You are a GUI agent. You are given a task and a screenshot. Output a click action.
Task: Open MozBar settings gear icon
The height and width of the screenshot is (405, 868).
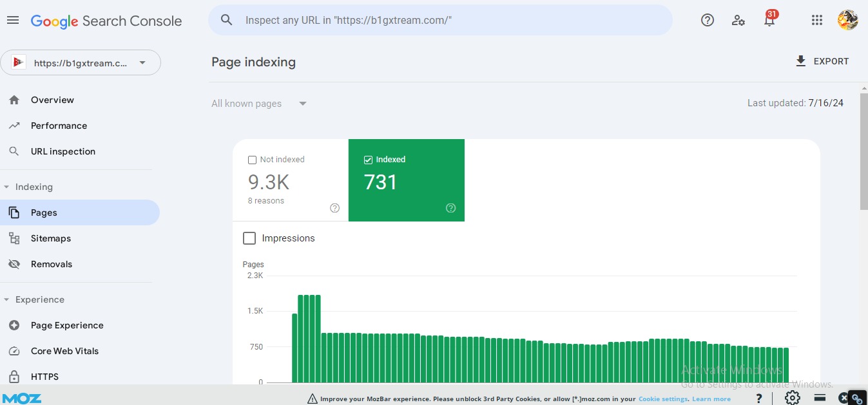click(x=793, y=397)
